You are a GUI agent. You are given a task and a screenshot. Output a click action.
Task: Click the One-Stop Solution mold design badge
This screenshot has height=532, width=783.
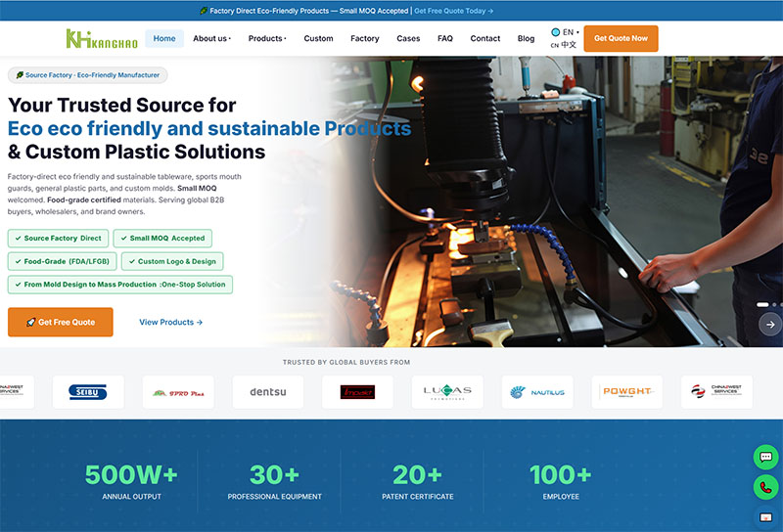pos(120,285)
